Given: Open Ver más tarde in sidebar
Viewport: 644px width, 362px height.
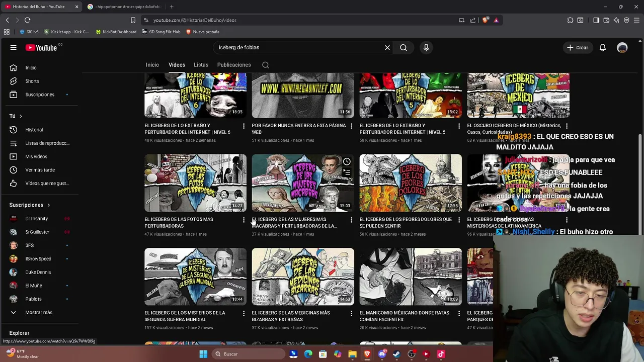Looking at the screenshot, I should [39, 170].
